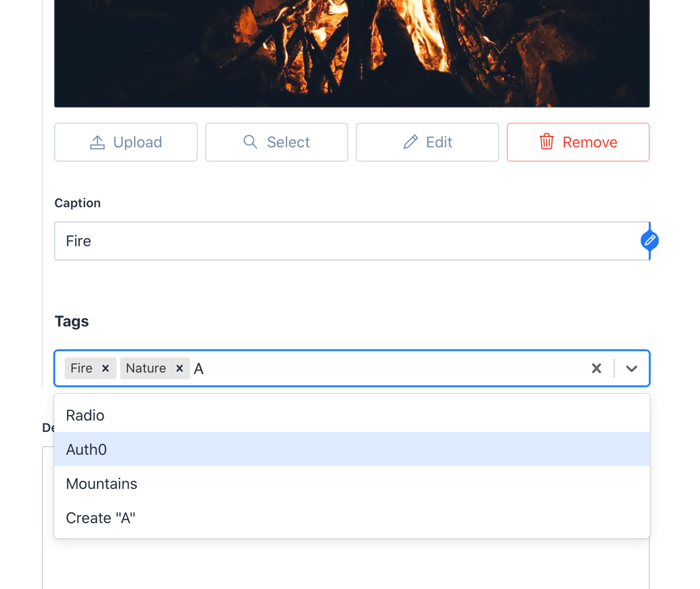Image resolution: width=700 pixels, height=589 pixels.
Task: Remove the Nature tag chip
Action: point(180,368)
